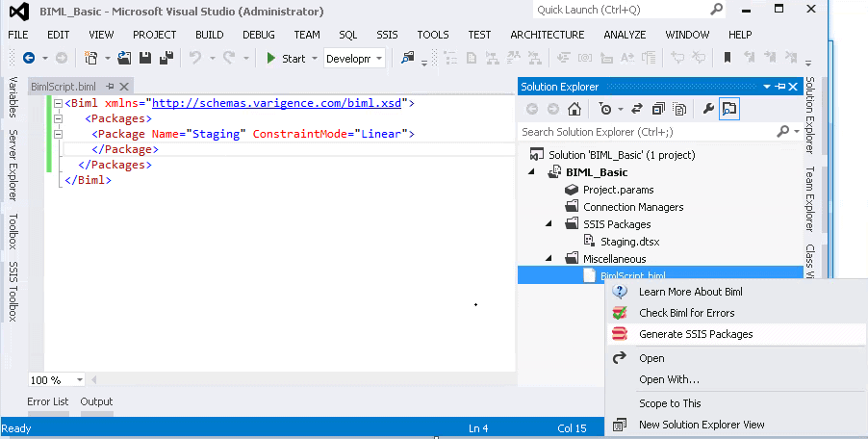Open the Output tab
This screenshot has width=868, height=439.
(x=96, y=401)
